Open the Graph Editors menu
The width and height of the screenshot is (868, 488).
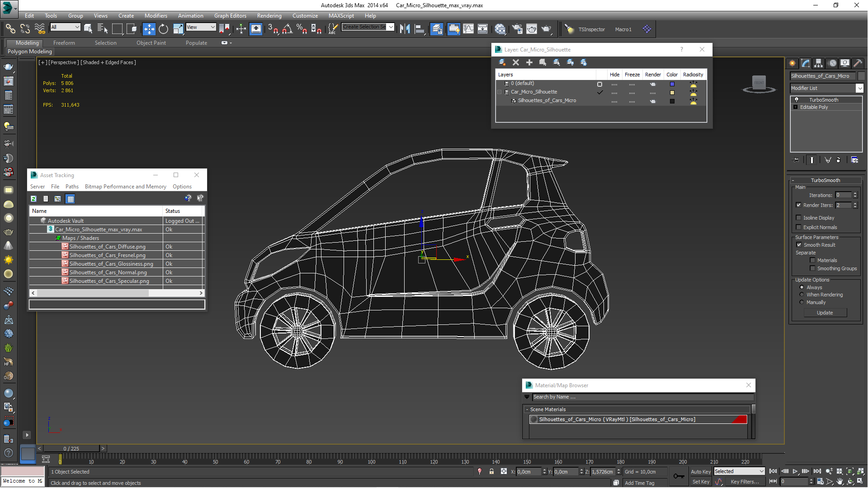[x=230, y=16]
